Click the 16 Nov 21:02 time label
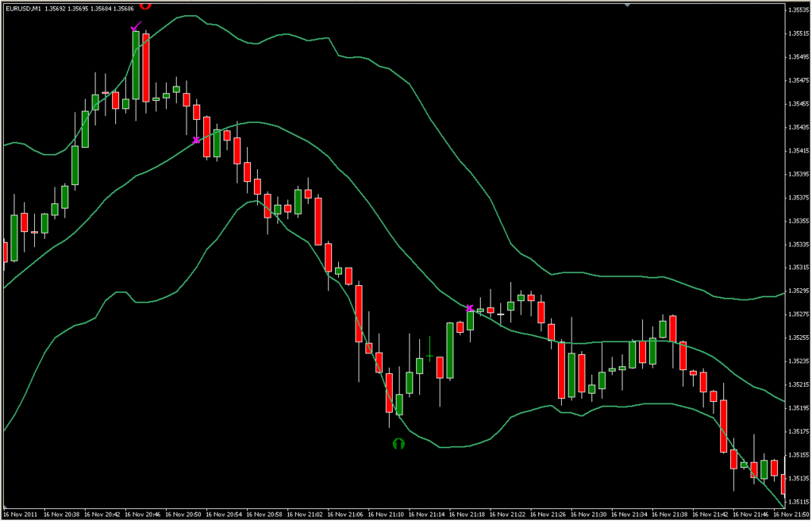 click(305, 515)
